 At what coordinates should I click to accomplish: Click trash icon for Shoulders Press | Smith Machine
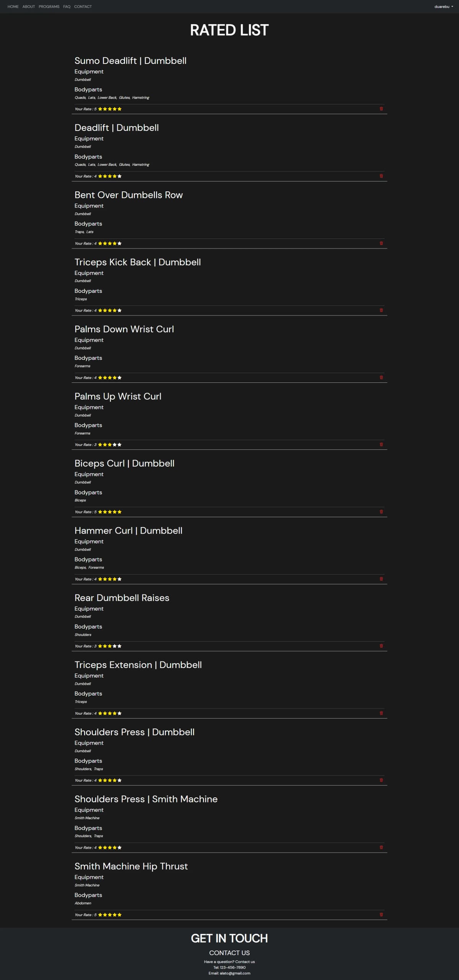381,847
